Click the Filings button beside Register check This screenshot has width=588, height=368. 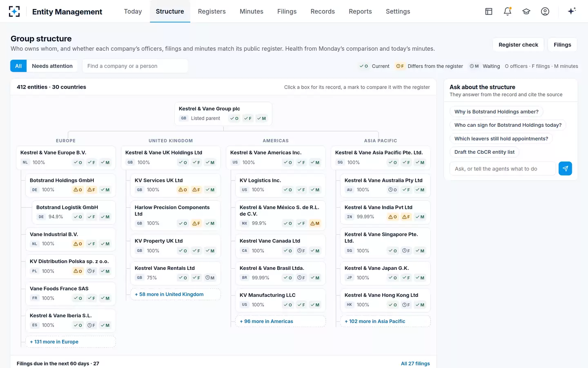562,45
